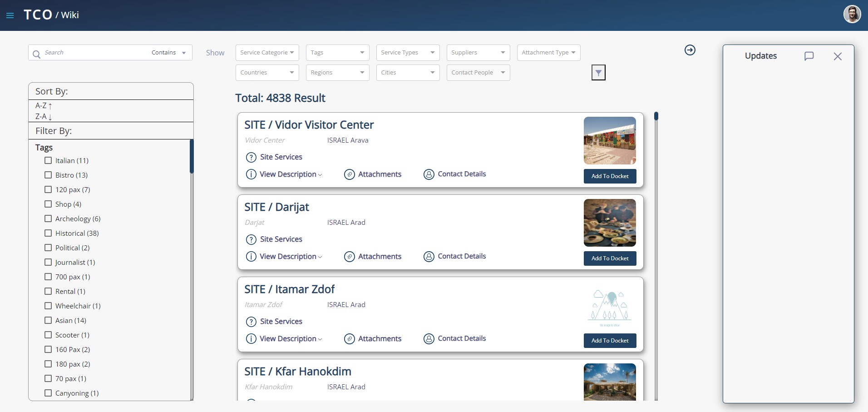Click View Description info icon for Vidor Visitor Center
This screenshot has height=412, width=868.
coord(251,174)
